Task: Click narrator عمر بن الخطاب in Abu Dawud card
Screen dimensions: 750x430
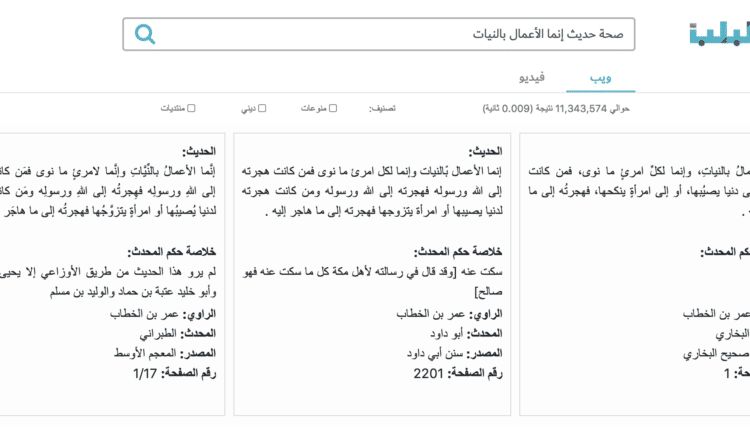Action: tap(430, 314)
